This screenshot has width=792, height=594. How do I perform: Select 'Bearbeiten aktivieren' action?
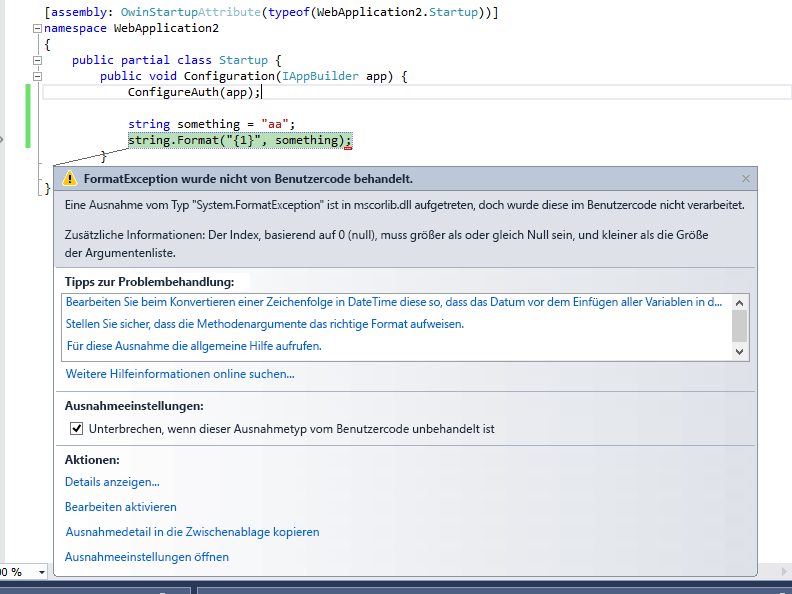[x=121, y=507]
